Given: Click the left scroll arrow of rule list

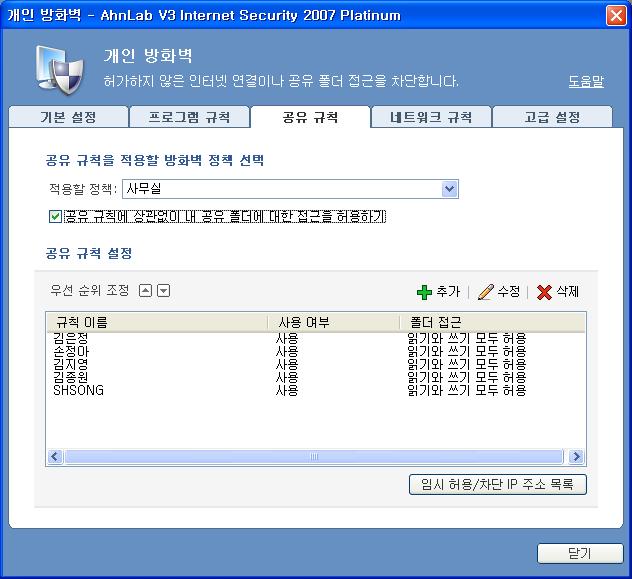Looking at the screenshot, I should point(55,457).
